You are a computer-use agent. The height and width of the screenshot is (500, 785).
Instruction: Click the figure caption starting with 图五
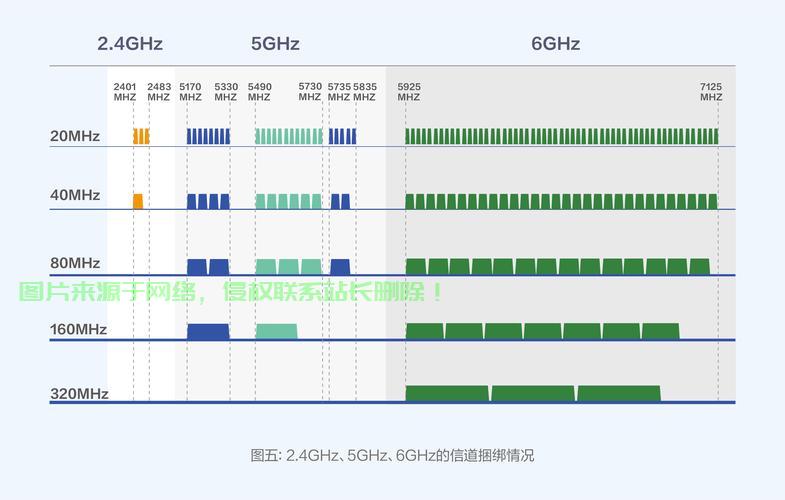392,456
